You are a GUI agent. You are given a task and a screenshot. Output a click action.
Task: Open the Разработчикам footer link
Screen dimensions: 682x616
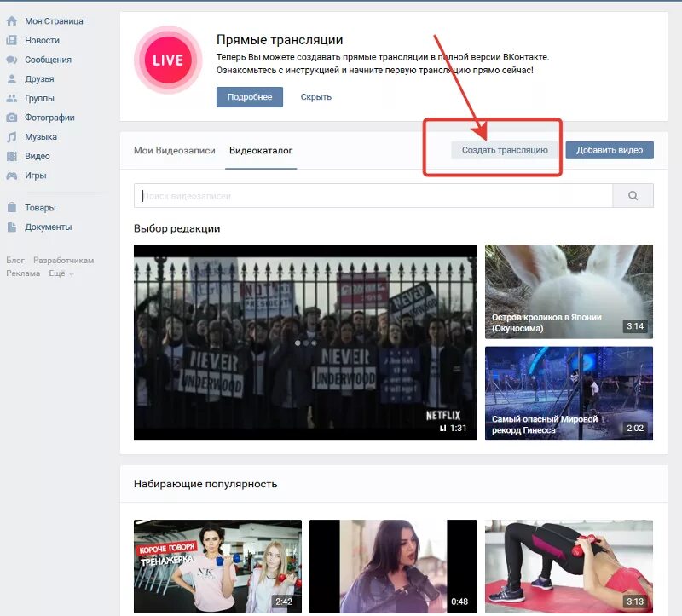[63, 261]
